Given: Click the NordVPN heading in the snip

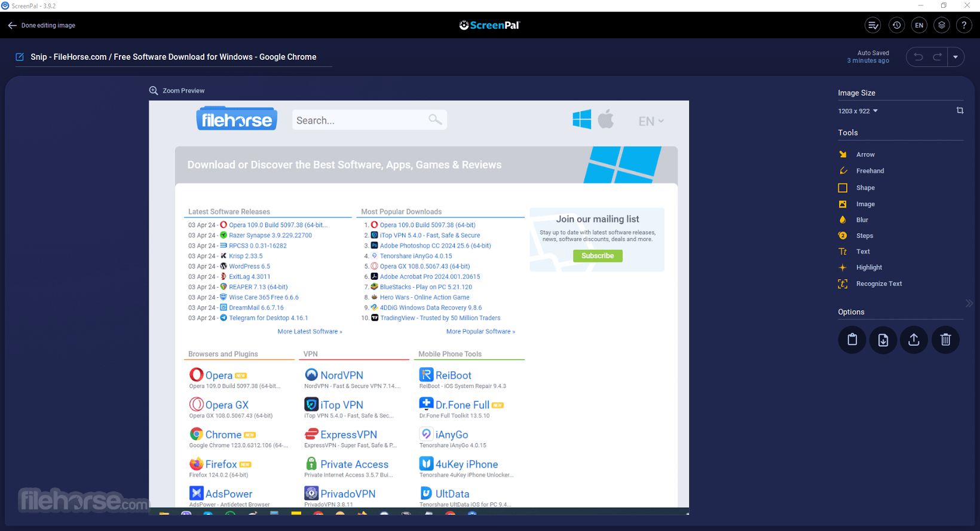Looking at the screenshot, I should click(x=342, y=376).
